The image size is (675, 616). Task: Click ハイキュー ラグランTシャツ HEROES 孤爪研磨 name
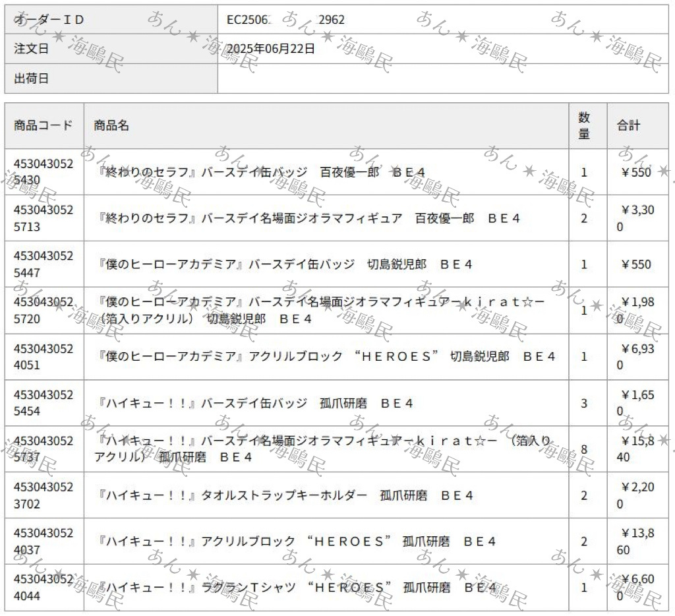296,587
